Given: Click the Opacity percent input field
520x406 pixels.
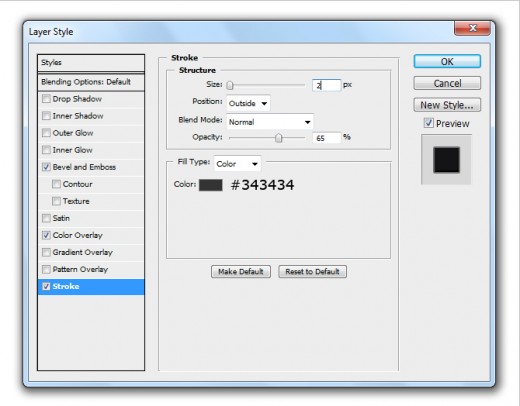Looking at the screenshot, I should click(327, 138).
